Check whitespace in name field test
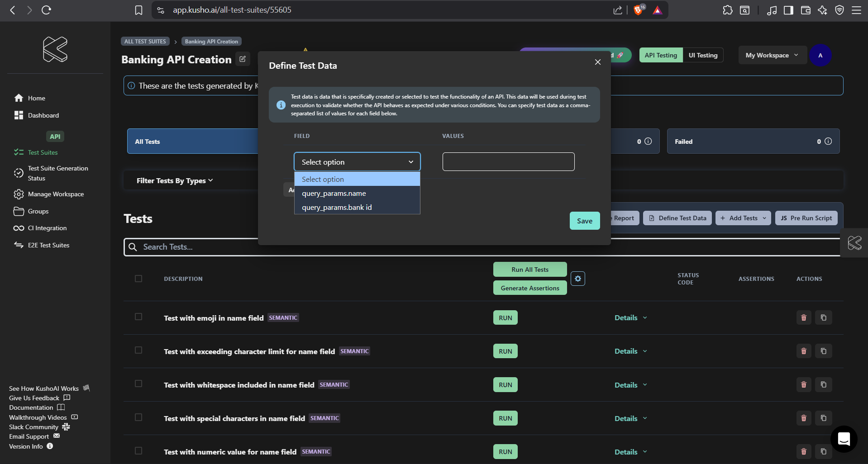 (138, 384)
